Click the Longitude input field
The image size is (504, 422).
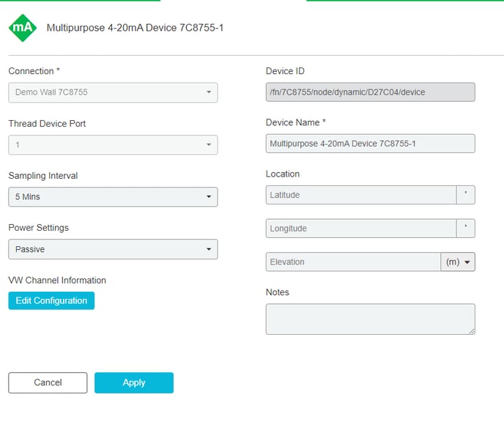[x=361, y=229]
